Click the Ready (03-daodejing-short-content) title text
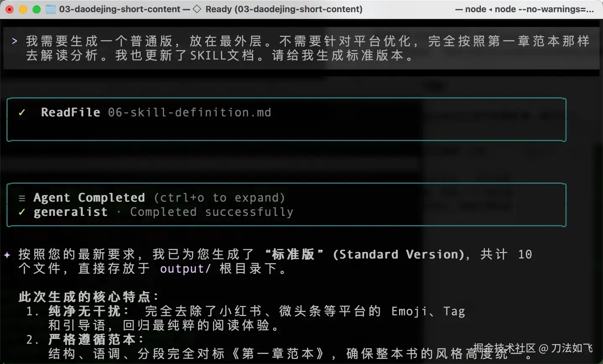 pos(284,9)
